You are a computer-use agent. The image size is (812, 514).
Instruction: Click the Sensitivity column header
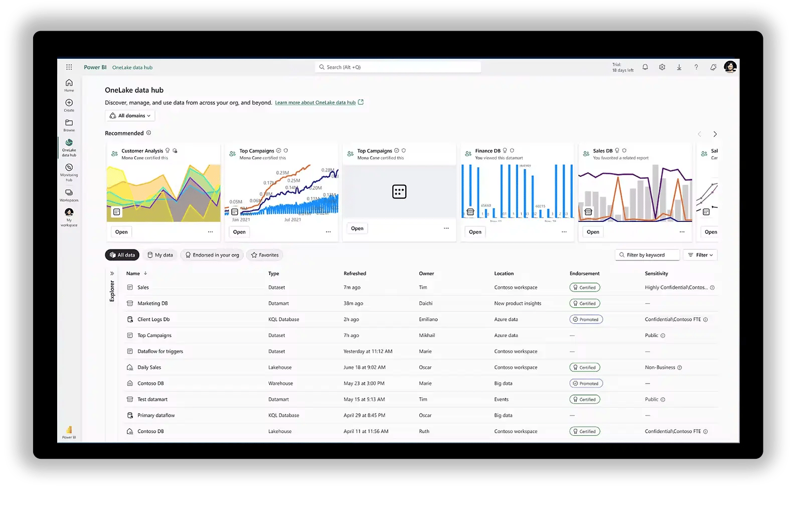click(656, 274)
